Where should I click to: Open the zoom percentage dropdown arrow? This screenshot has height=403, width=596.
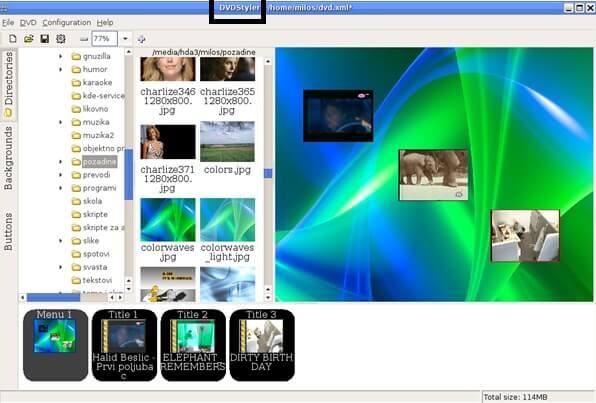(125, 39)
